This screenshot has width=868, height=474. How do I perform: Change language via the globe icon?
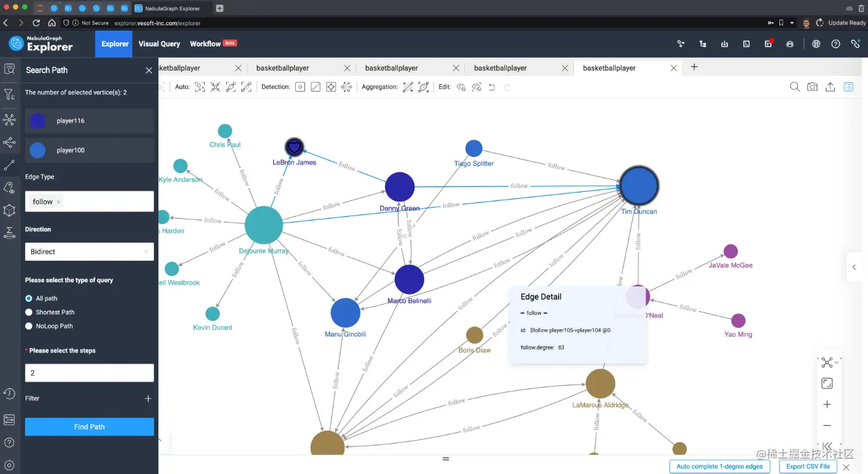coord(816,44)
